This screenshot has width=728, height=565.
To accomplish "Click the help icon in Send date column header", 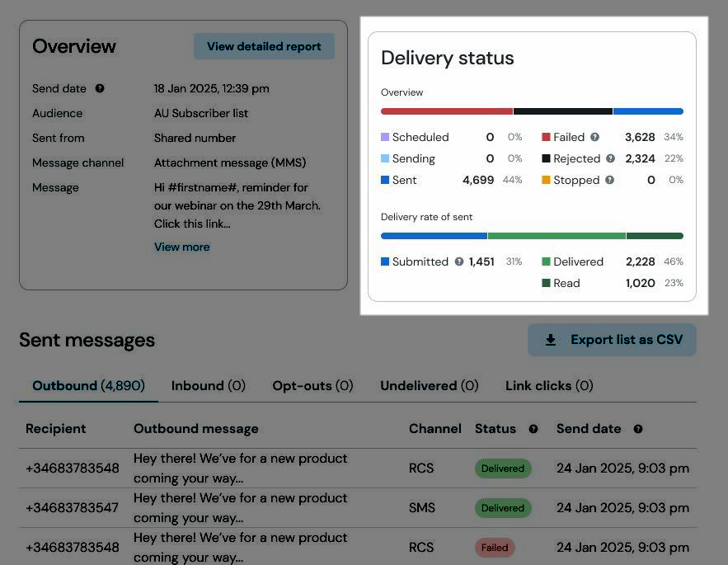I will point(638,429).
